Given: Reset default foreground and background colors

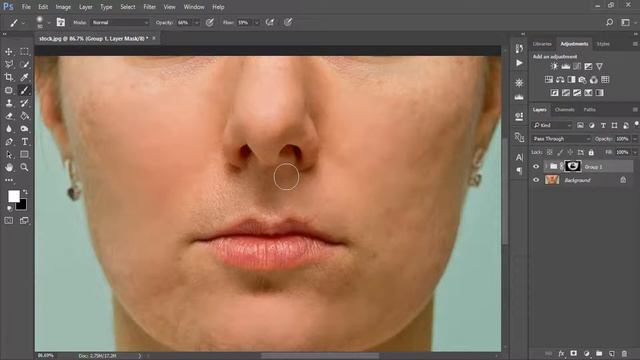Looking at the screenshot, I should (x=9, y=209).
